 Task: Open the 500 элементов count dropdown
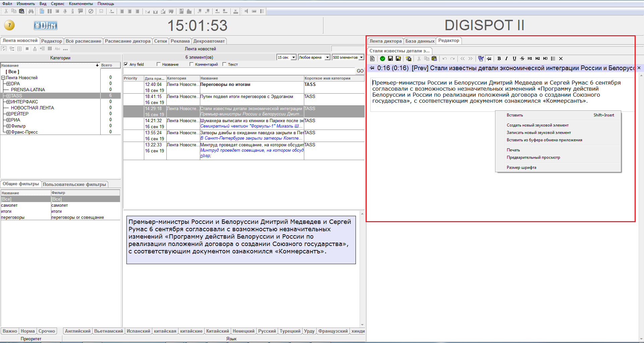coord(361,57)
